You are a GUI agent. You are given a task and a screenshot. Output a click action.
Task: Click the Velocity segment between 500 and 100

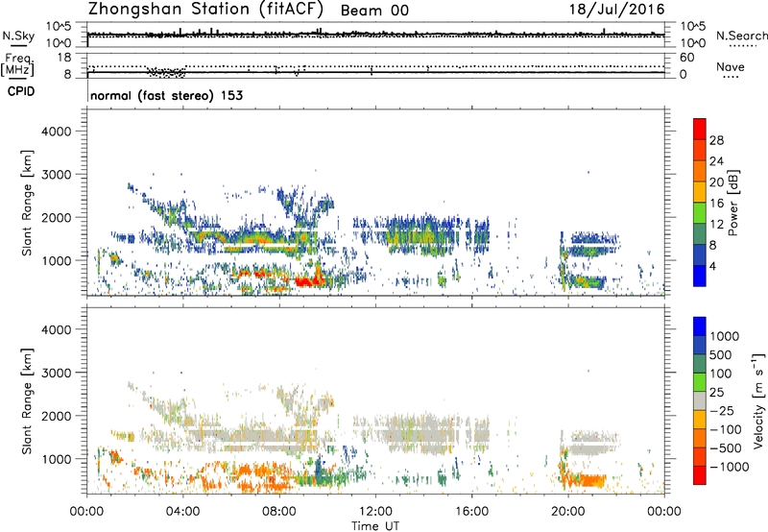700,364
